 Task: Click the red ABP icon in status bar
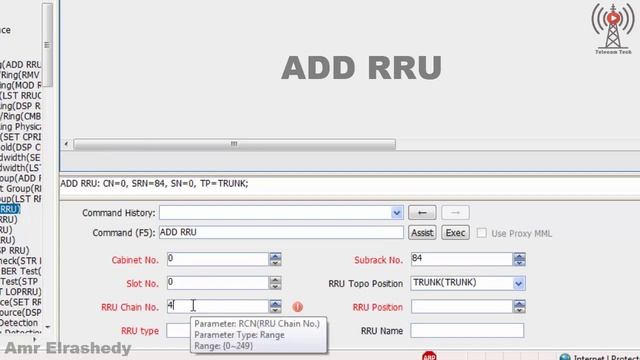click(x=429, y=356)
